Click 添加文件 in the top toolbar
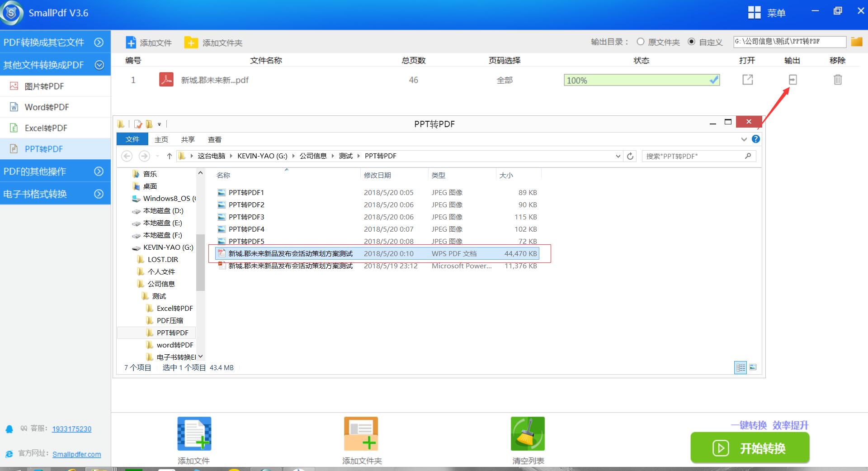 149,43
